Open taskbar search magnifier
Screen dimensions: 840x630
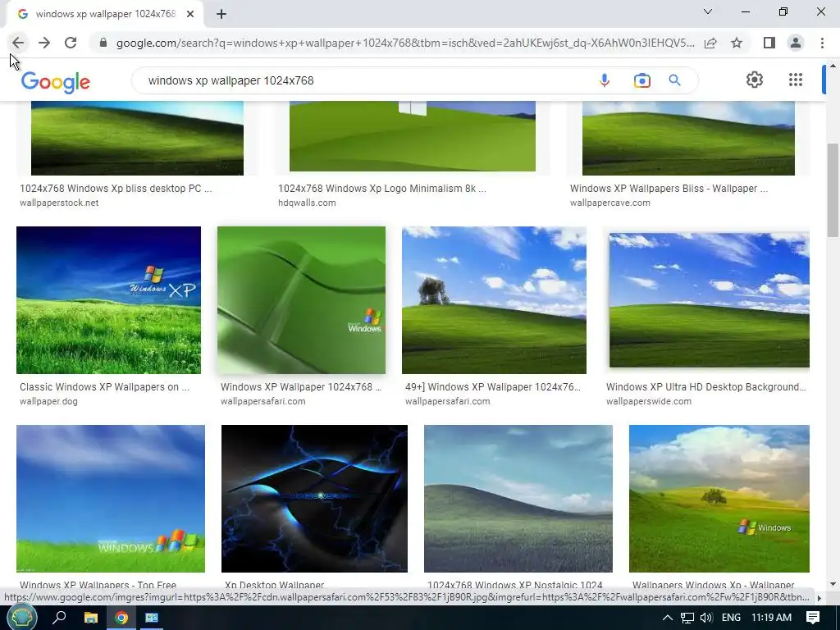click(x=59, y=618)
